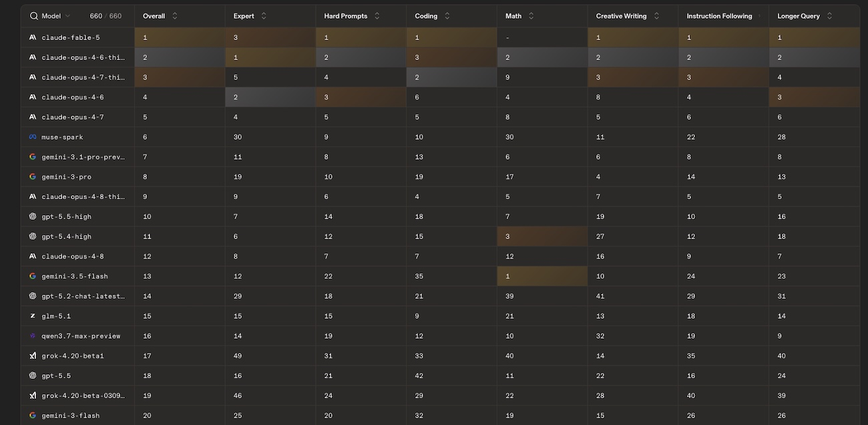868x425 pixels.
Task: Click the Hard Prompts sort icon
Action: [x=377, y=16]
